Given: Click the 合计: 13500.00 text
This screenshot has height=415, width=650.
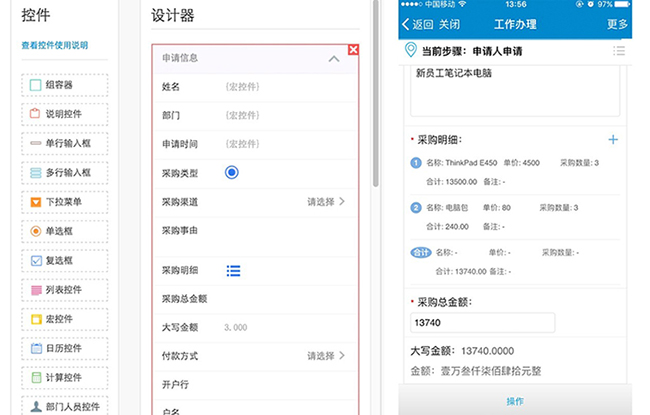Looking at the screenshot, I should (x=451, y=182).
